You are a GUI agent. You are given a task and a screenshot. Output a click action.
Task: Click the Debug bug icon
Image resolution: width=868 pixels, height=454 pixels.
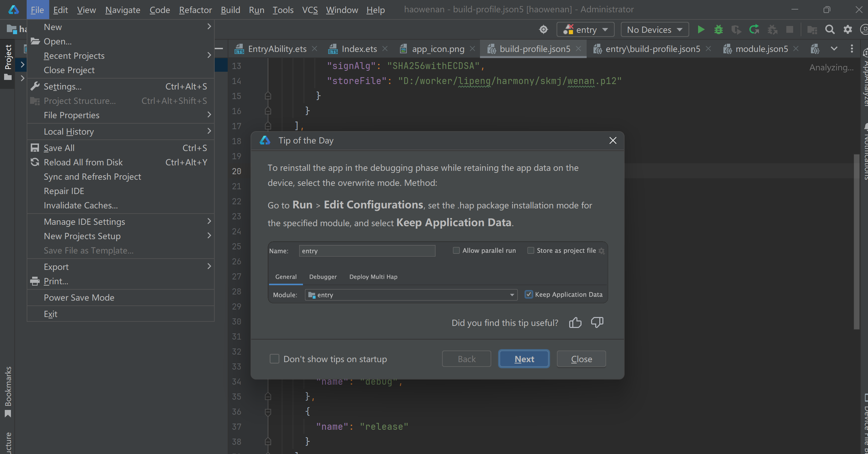coord(718,30)
